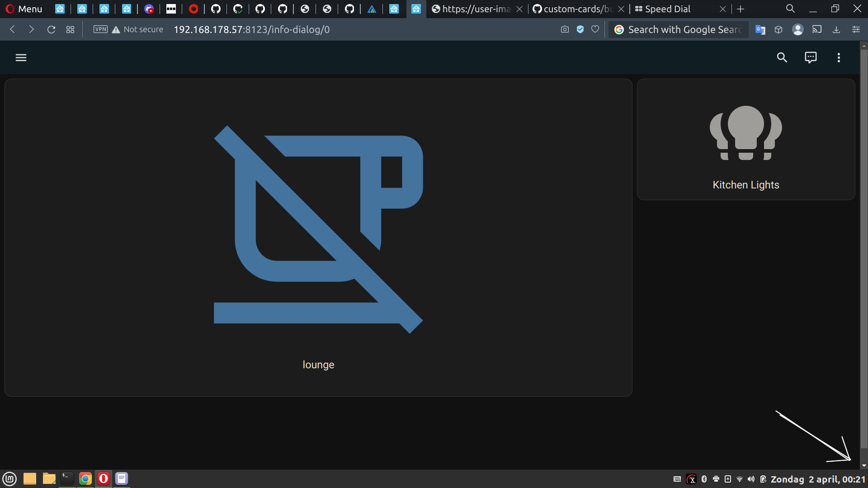Viewport: 868px width, 488px height.
Task: Open Speed Dial start page grid icon
Action: (70, 29)
